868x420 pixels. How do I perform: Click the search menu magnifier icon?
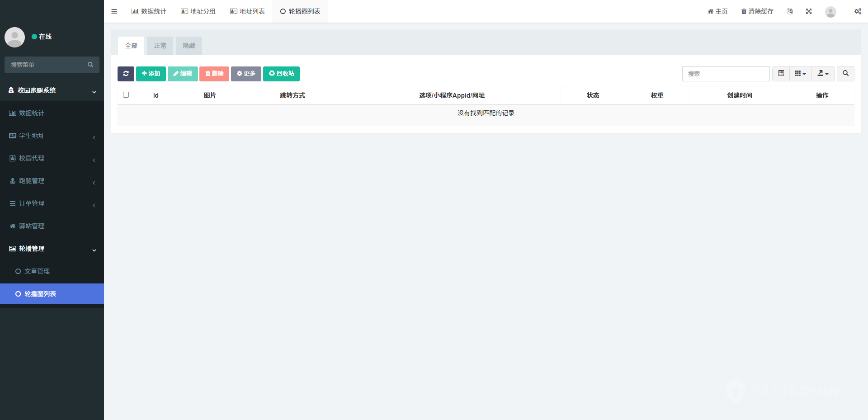tap(90, 65)
